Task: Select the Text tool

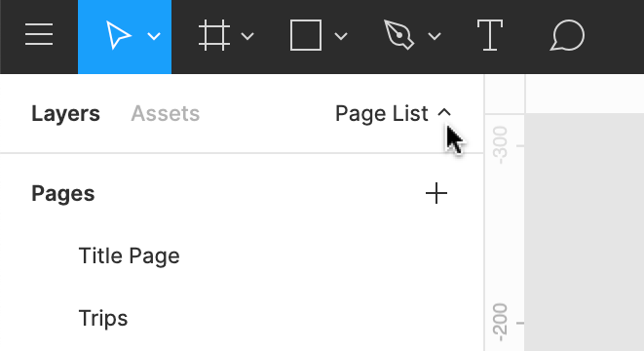Action: [490, 36]
